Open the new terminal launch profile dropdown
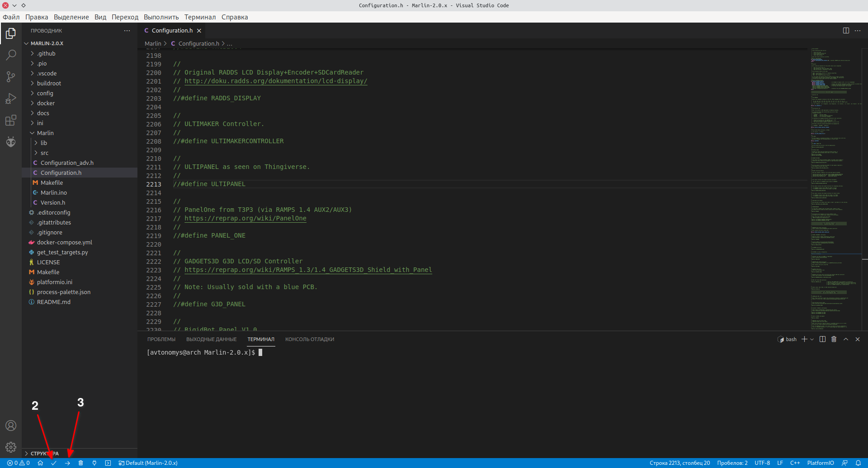 tap(812, 339)
